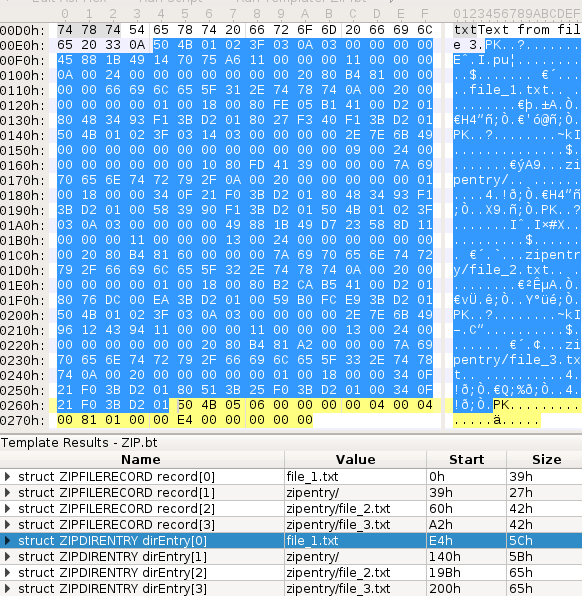Click the Template Results - ZIP.bt panel title
Screen dimensions: 582x596
pos(79,443)
